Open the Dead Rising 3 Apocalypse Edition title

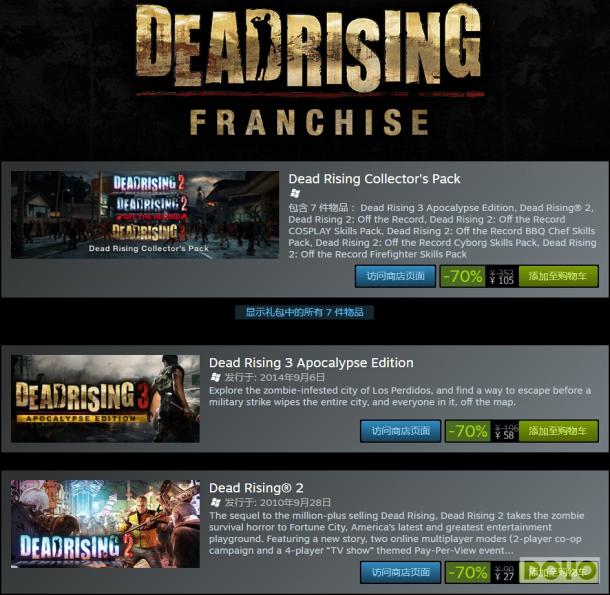pyautogui.click(x=311, y=363)
